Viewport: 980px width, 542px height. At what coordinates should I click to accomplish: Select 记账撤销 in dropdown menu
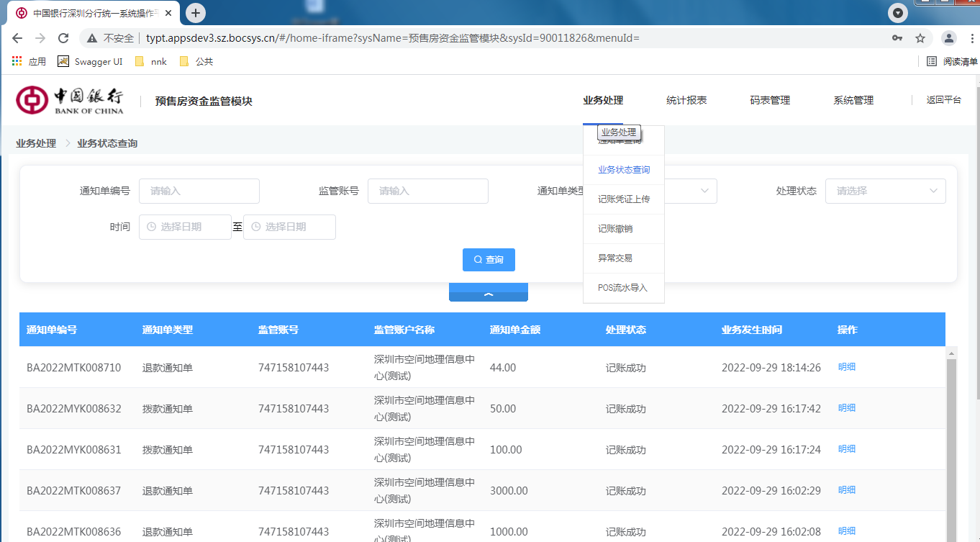click(624, 229)
